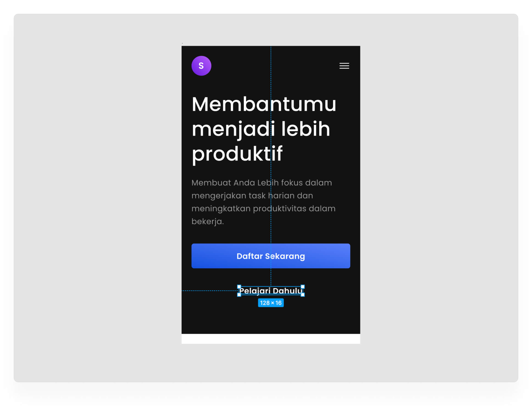Viewport: 532px width, 407px height.
Task: Click the horizontal dashed guide left of Pelajari Dahulu
Action: click(210, 291)
